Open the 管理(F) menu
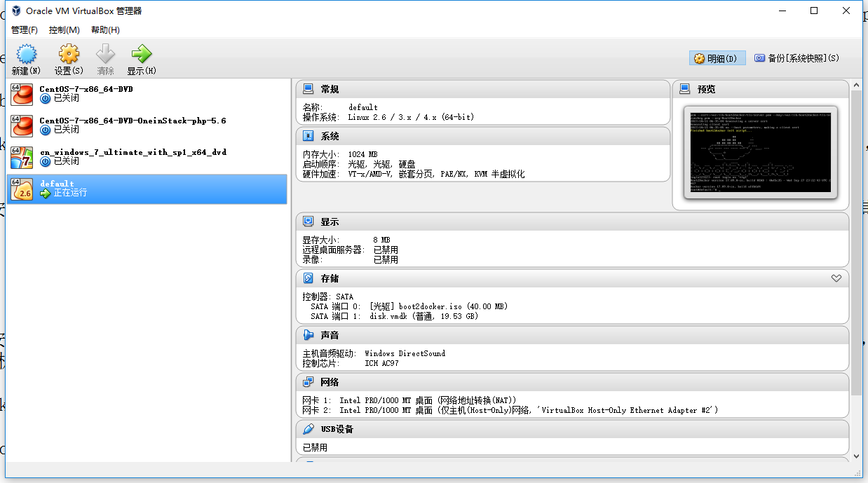This screenshot has height=483, width=868. [x=25, y=30]
